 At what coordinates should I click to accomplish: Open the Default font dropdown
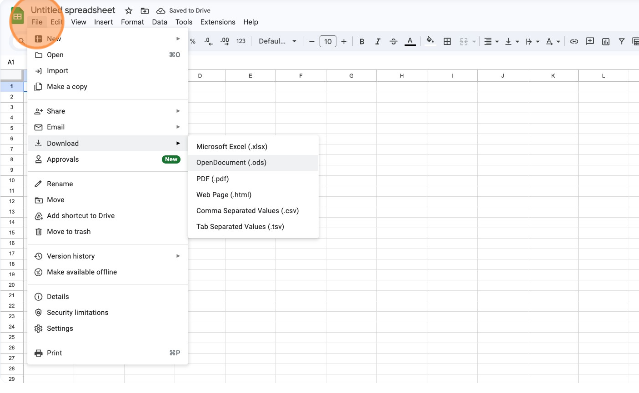pyautogui.click(x=277, y=42)
